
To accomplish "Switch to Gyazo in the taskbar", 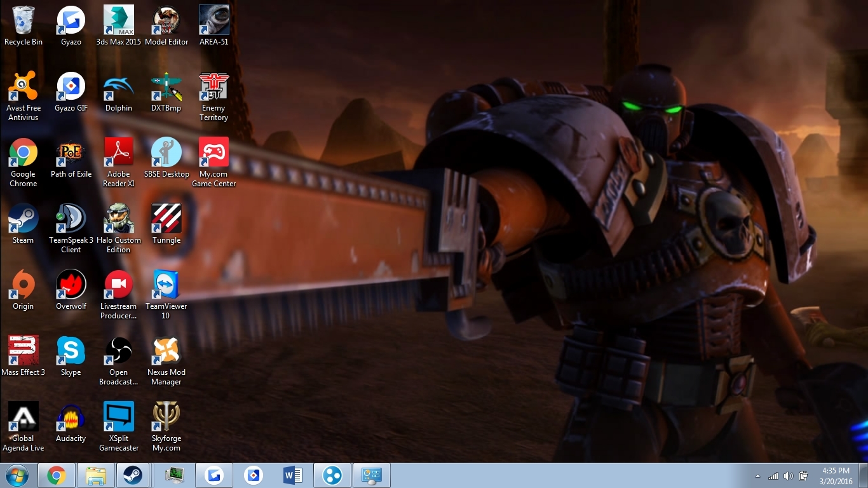I will click(x=214, y=475).
